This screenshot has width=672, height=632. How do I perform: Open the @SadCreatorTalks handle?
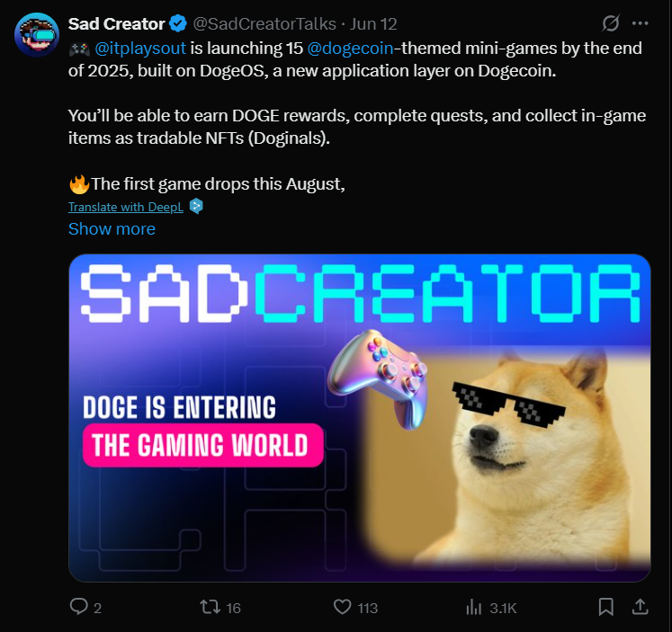point(264,24)
